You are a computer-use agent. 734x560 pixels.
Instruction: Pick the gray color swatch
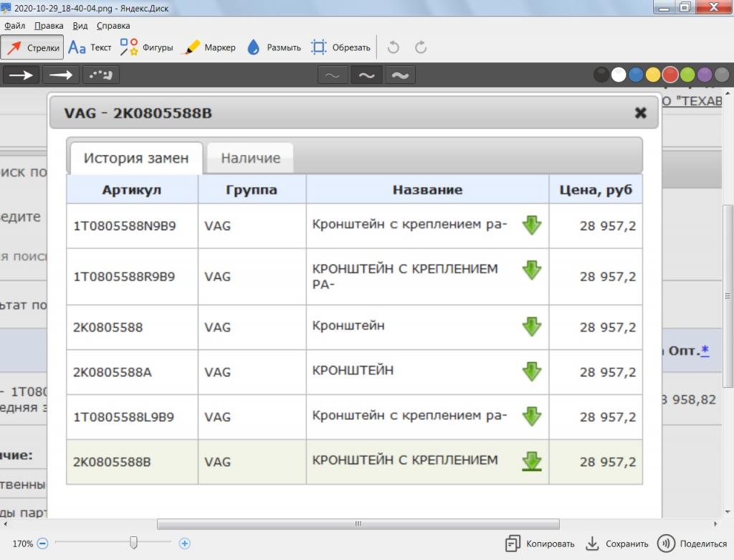[722, 75]
